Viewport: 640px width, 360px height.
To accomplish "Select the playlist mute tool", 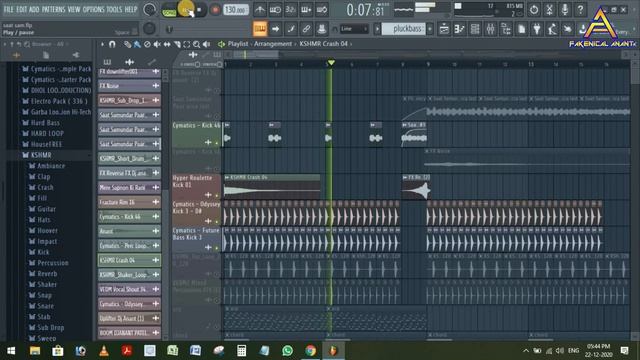I will coord(157,44).
